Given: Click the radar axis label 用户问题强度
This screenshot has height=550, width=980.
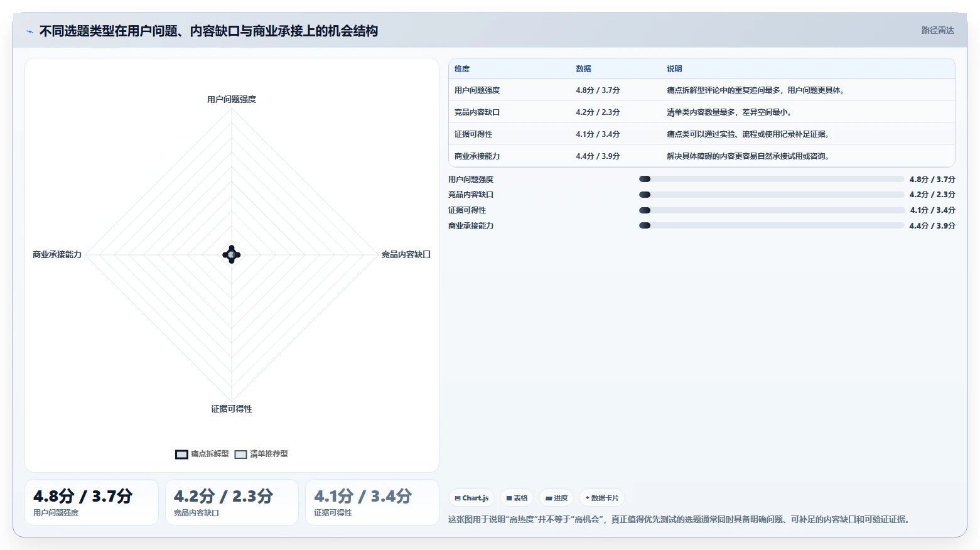Looking at the screenshot, I should point(232,99).
